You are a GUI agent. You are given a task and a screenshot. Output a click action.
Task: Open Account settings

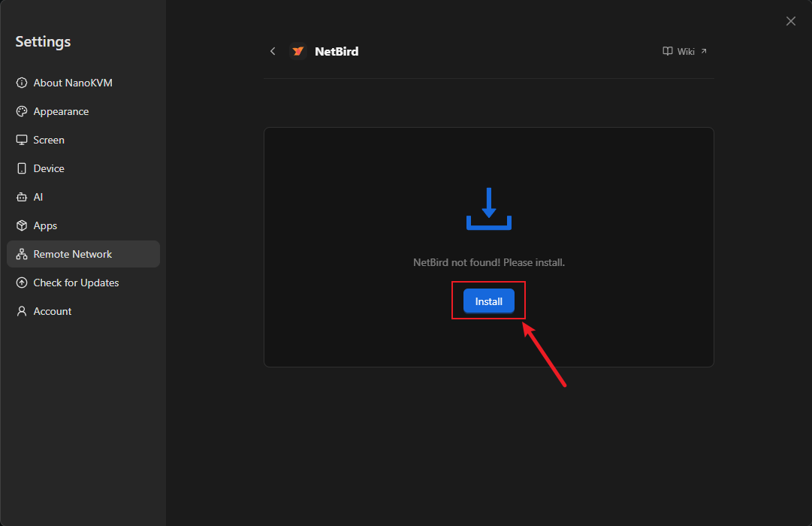pyautogui.click(x=83, y=311)
